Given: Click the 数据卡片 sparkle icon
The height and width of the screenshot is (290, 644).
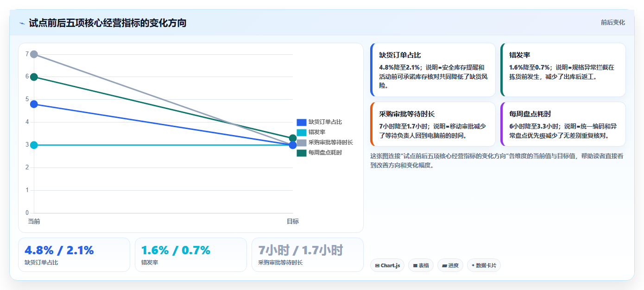Looking at the screenshot, I should coord(473,266).
